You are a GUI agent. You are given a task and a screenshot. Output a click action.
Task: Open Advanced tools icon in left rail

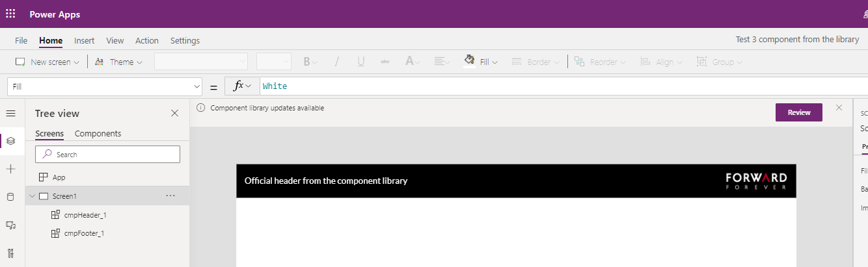coord(10,253)
